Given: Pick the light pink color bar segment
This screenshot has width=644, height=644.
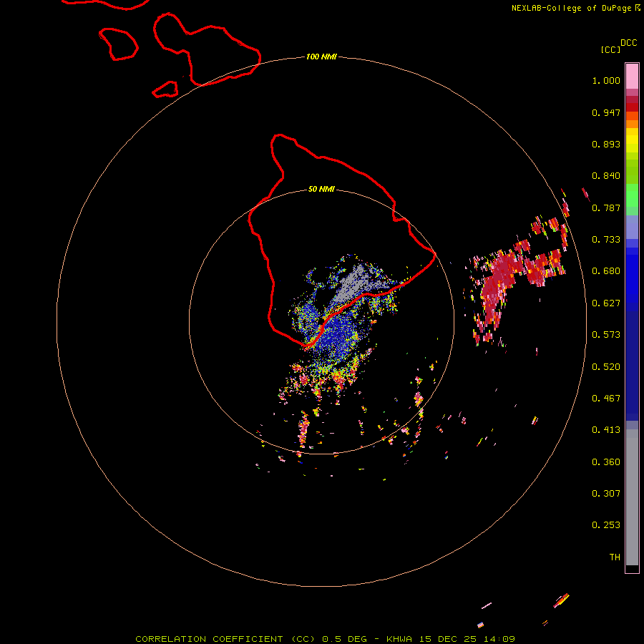Looking at the screenshot, I should (x=632, y=76).
